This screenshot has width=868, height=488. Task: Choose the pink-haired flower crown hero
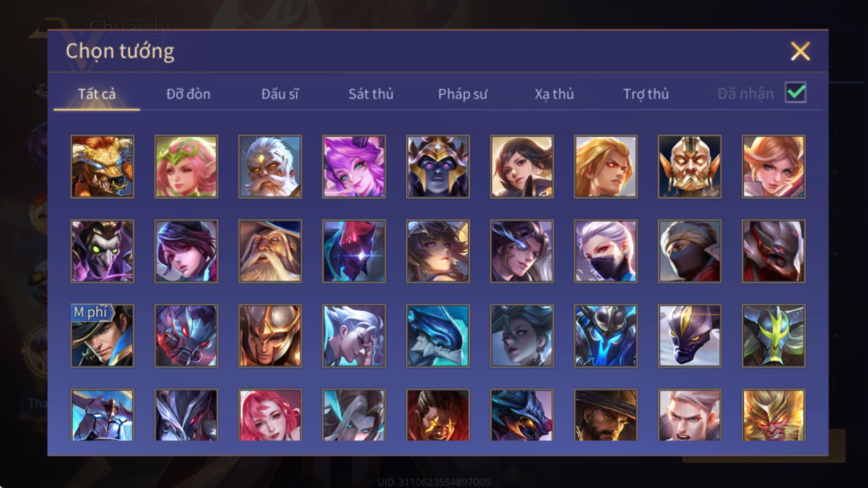coord(186,167)
